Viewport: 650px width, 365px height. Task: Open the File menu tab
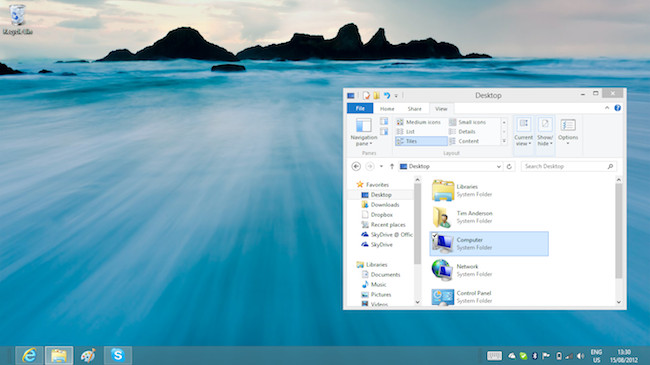point(360,108)
